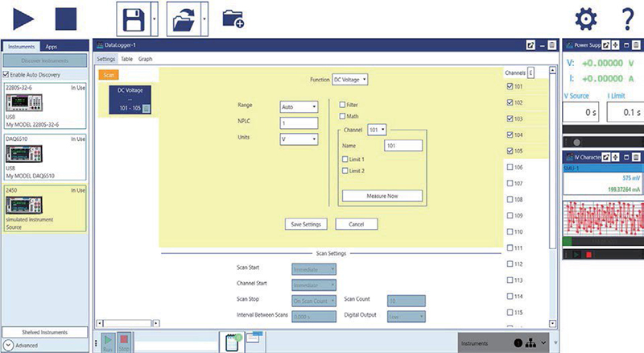Viewport: 644px width, 353px height.
Task: Start all with the large play icon
Action: click(23, 19)
